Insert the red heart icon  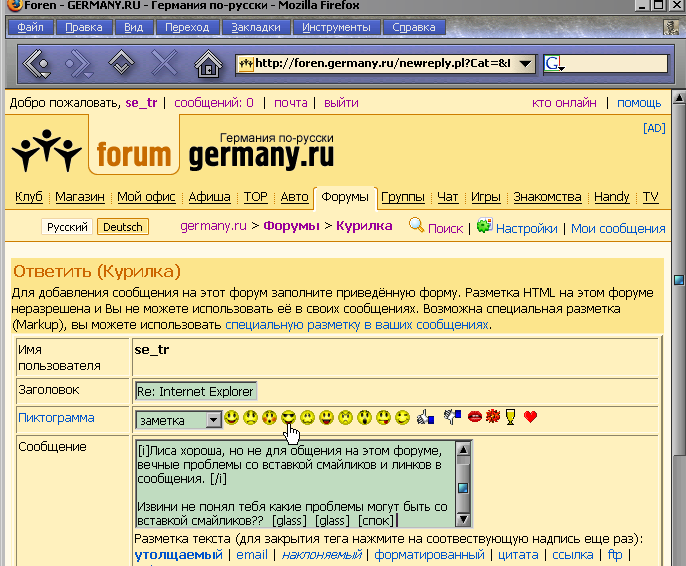pos(530,417)
